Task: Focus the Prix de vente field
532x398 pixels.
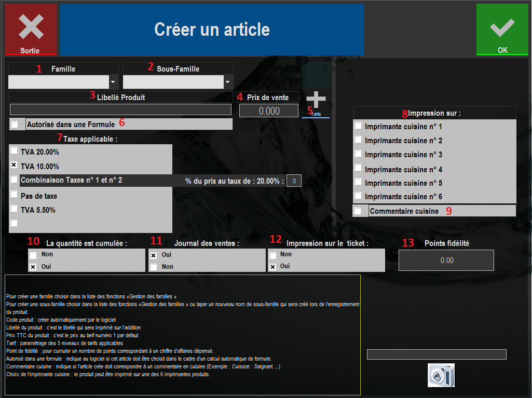Action: pyautogui.click(x=269, y=111)
